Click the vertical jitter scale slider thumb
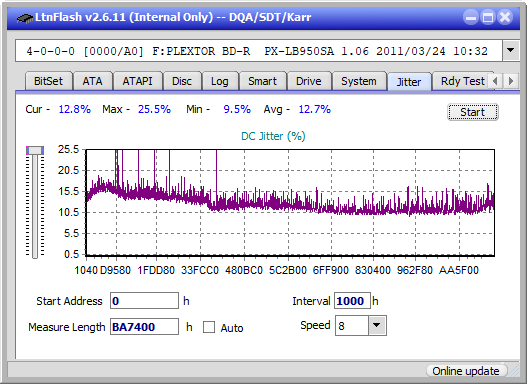The height and width of the screenshot is (384, 527). click(x=35, y=150)
